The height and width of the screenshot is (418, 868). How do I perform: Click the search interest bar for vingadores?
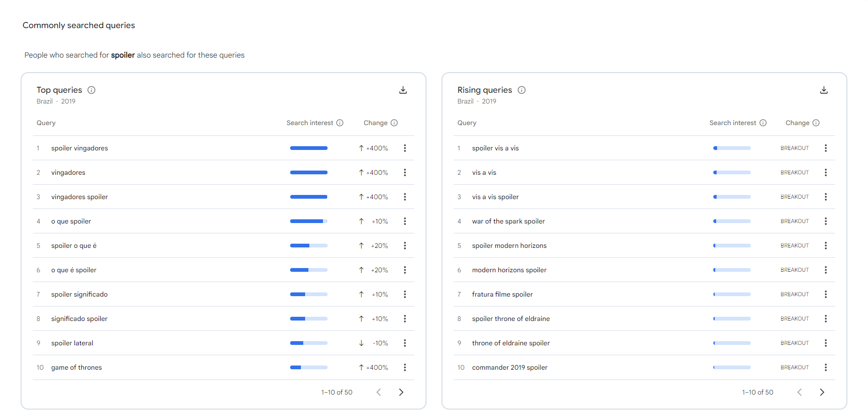308,172
